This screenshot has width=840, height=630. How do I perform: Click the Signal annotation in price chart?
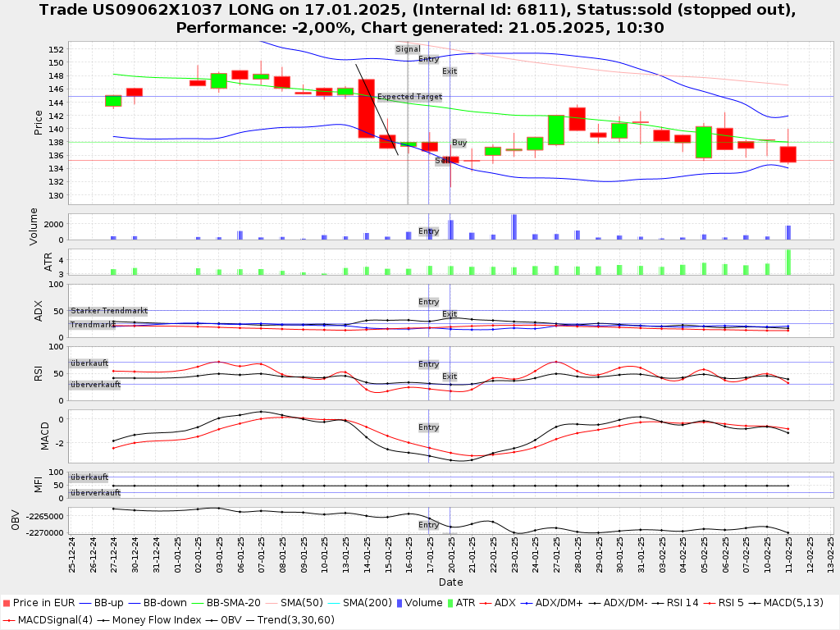408,49
